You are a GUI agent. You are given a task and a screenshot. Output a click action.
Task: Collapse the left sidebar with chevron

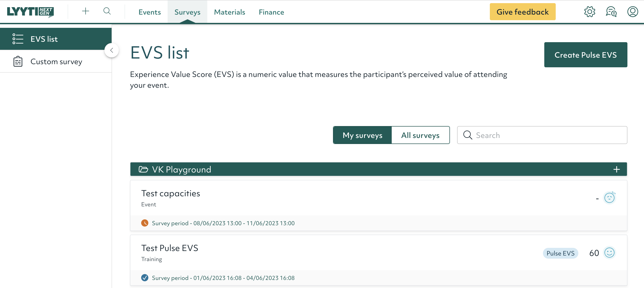pos(112,50)
